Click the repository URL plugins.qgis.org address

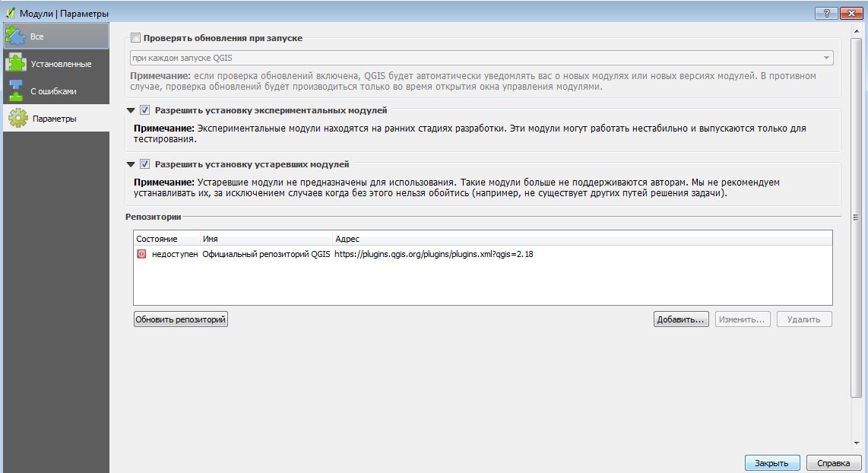click(433, 254)
